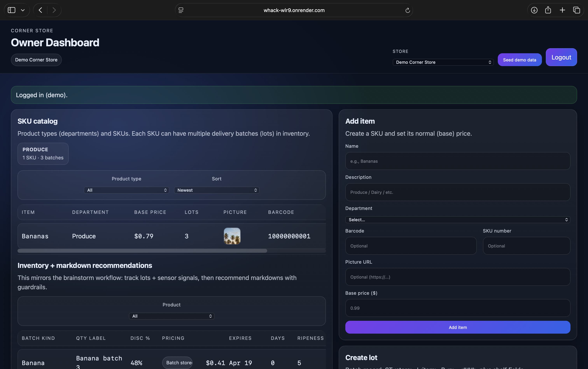Image resolution: width=588 pixels, height=369 pixels.
Task: Open the Store dropdown selector
Action: 443,62
